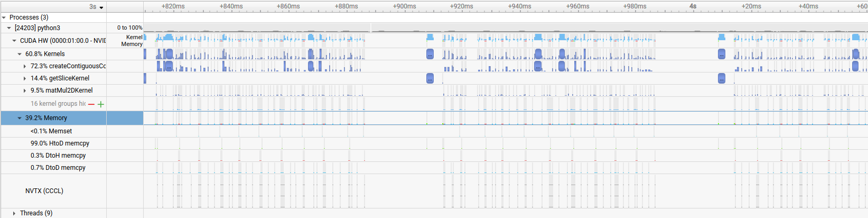Select createContiguous block near +870ms
The image size is (868, 218).
311,66
